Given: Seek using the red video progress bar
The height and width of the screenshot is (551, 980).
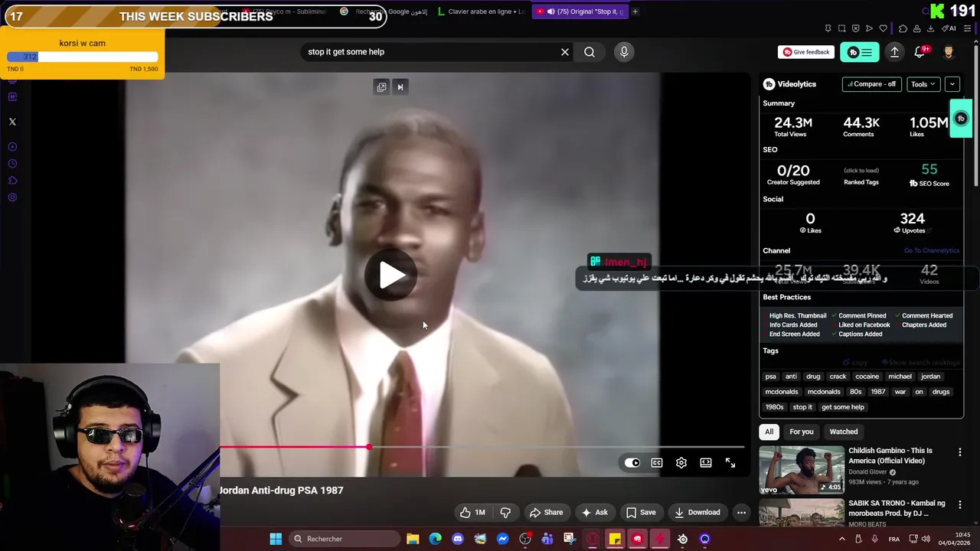Looking at the screenshot, I should (x=482, y=447).
